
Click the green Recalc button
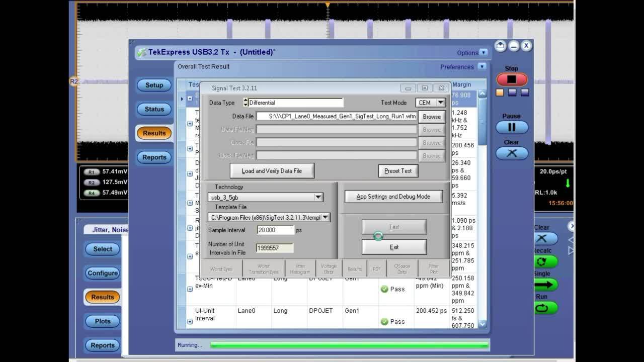click(545, 261)
